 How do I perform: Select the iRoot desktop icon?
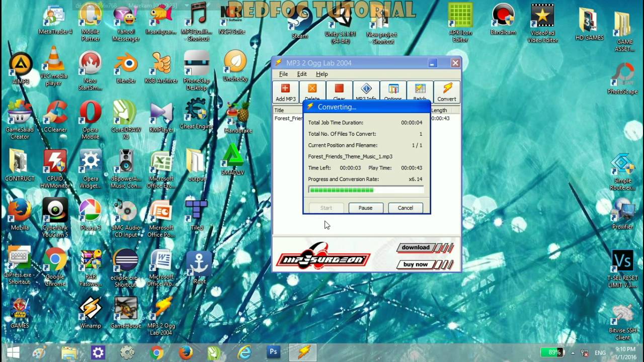pyautogui.click(x=199, y=267)
